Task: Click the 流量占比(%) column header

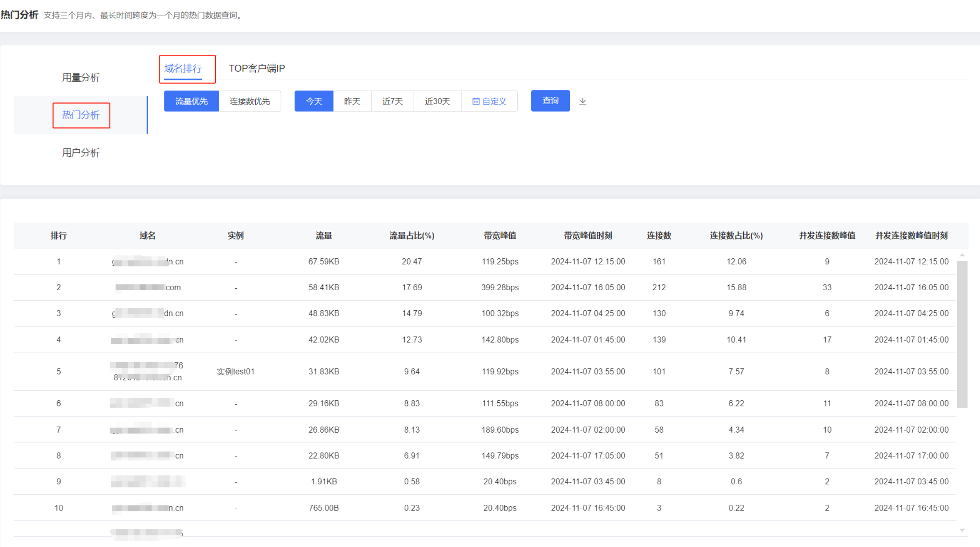Action: click(x=412, y=236)
